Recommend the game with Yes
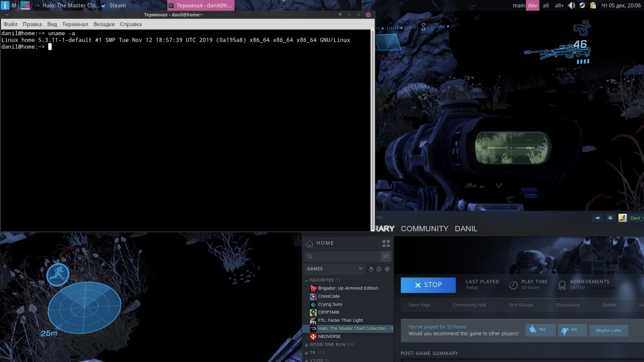The image size is (644, 362). coord(541,330)
